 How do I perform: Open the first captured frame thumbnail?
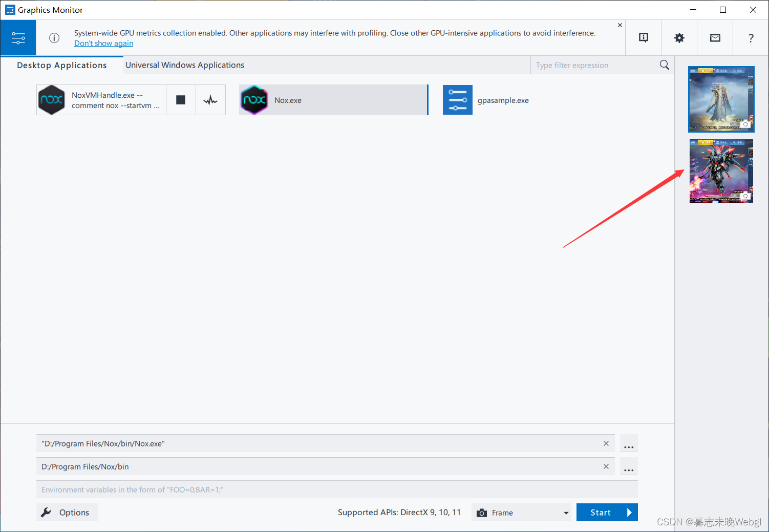coord(721,99)
